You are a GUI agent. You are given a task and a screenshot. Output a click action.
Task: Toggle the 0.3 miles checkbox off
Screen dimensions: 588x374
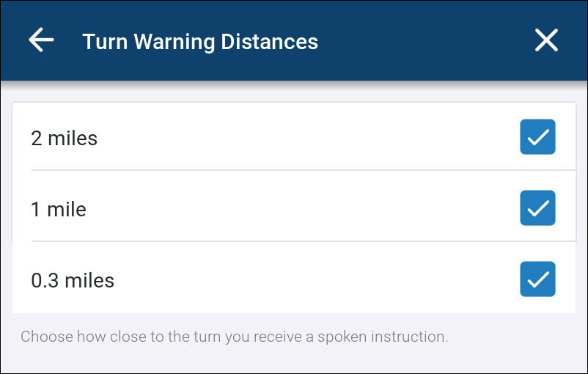[537, 279]
